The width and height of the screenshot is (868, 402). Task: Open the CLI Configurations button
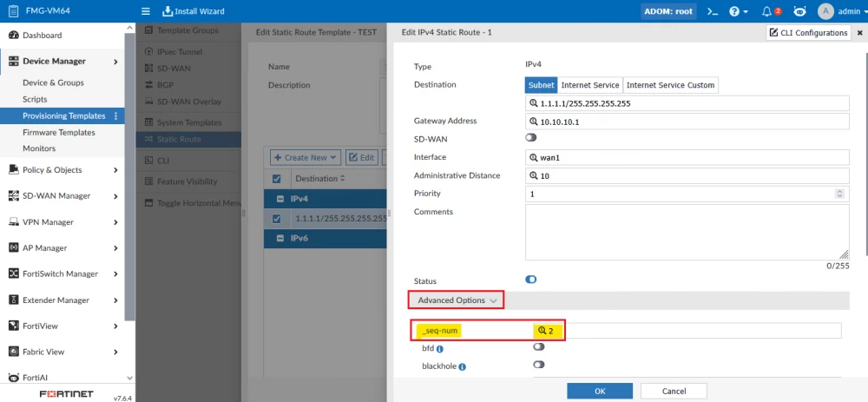tap(808, 33)
